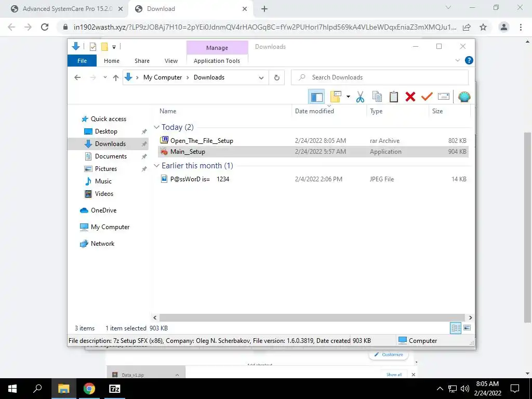Open Videos in the sidebar
This screenshot has width=532, height=399.
[104, 194]
